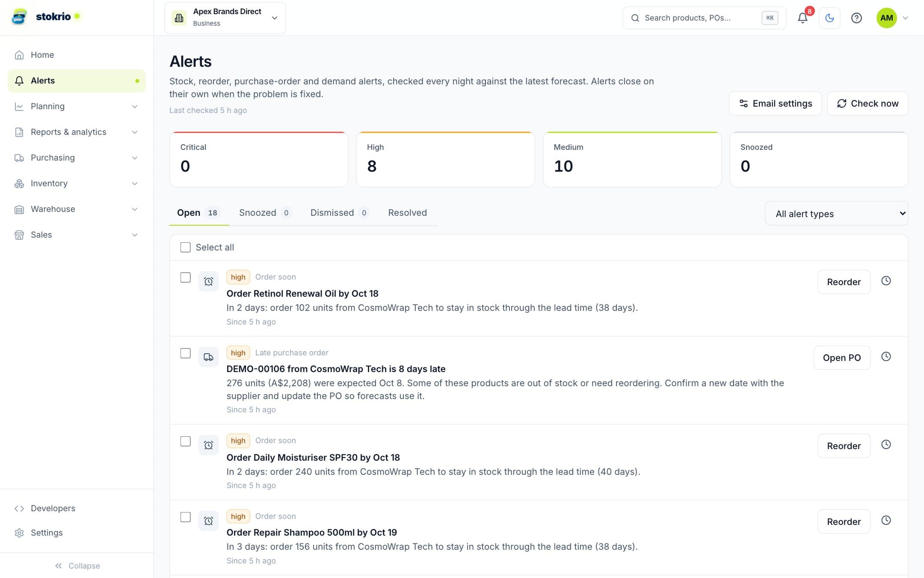The width and height of the screenshot is (924, 578).
Task: Select the Snoozed summary card
Action: 819,159
